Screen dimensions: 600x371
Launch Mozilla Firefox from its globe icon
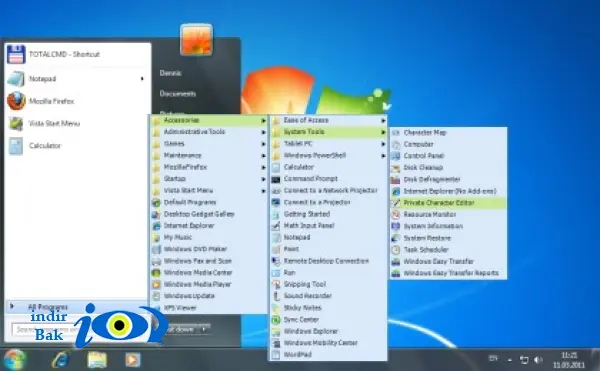[16, 101]
